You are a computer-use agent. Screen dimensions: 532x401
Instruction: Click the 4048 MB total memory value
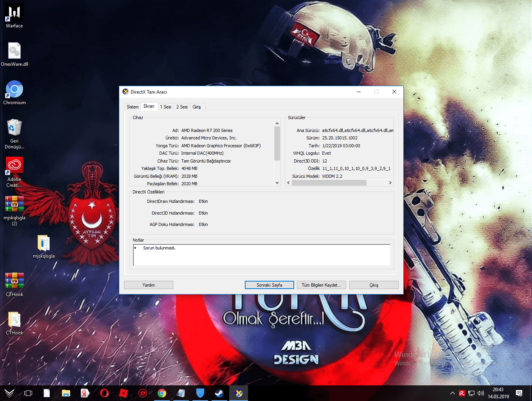point(189,168)
